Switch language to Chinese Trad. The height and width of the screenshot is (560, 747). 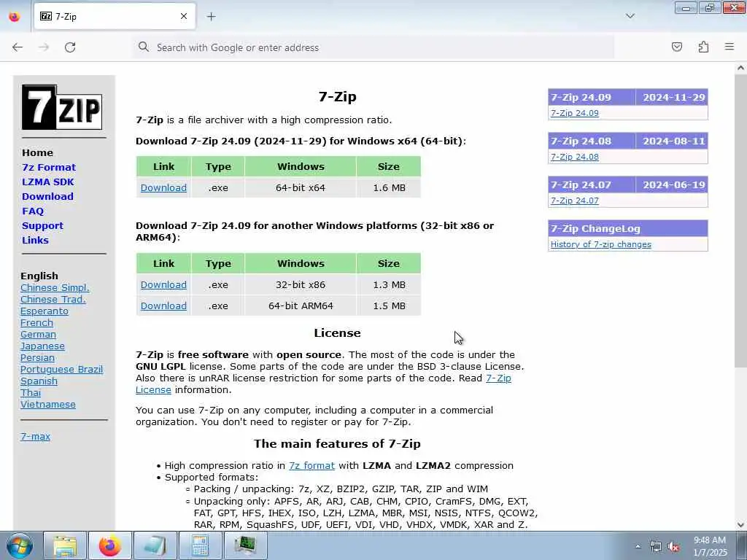click(53, 300)
